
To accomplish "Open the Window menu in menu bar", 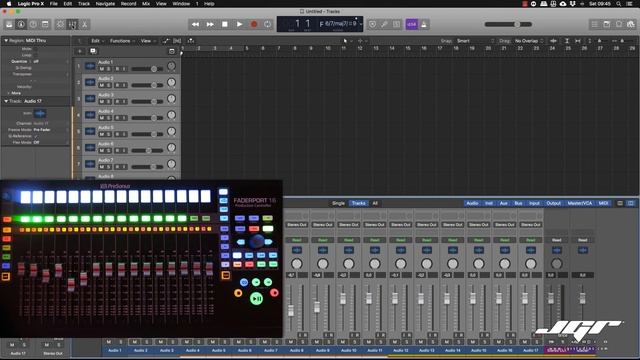I will (x=181, y=4).
